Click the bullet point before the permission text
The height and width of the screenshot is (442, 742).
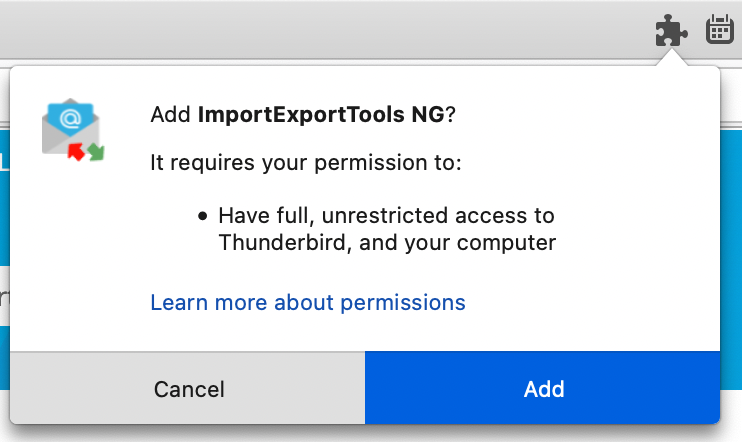[203, 217]
